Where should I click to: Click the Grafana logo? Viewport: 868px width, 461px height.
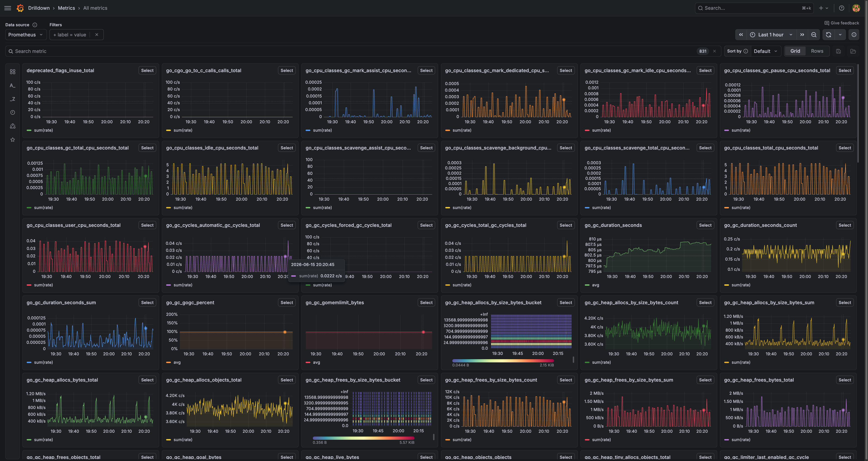(20, 8)
